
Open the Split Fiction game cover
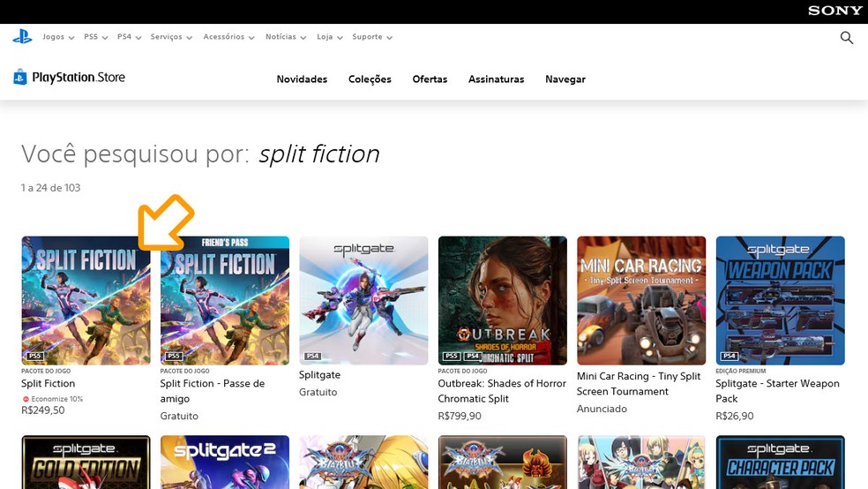(x=86, y=301)
